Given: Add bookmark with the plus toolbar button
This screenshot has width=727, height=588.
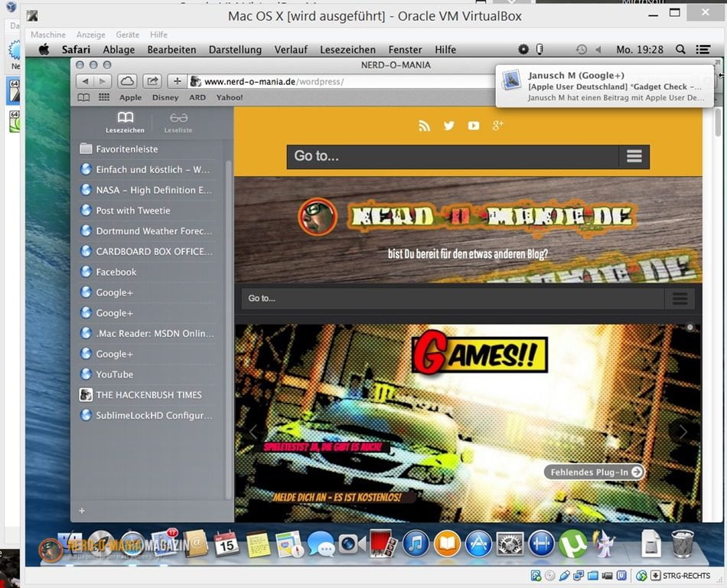Looking at the screenshot, I should [x=177, y=82].
